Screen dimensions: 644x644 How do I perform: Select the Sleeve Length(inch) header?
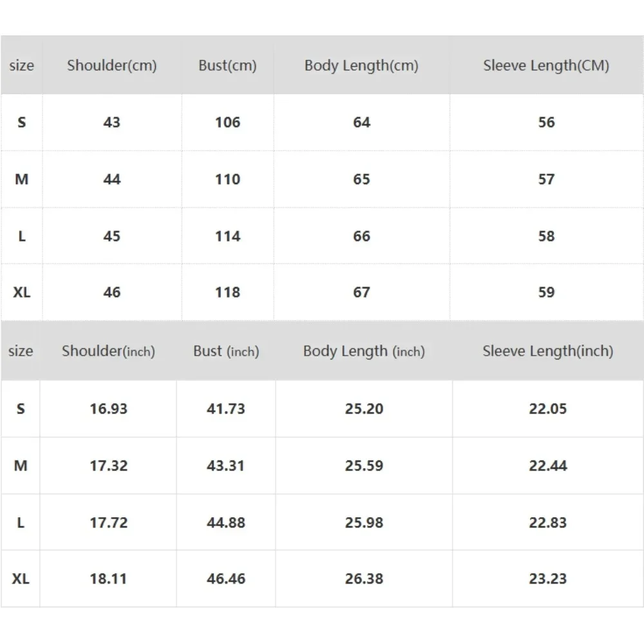point(548,351)
